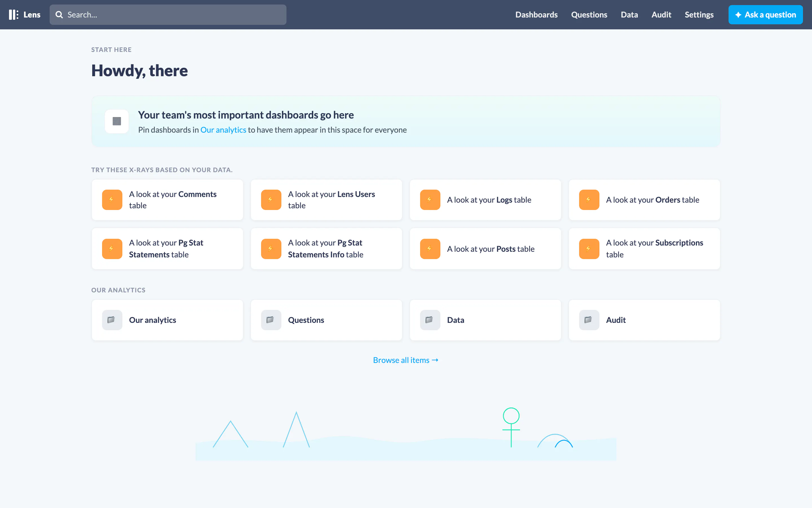Open the look at your Logs table
Image resolution: width=812 pixels, height=508 pixels.
[485, 200]
